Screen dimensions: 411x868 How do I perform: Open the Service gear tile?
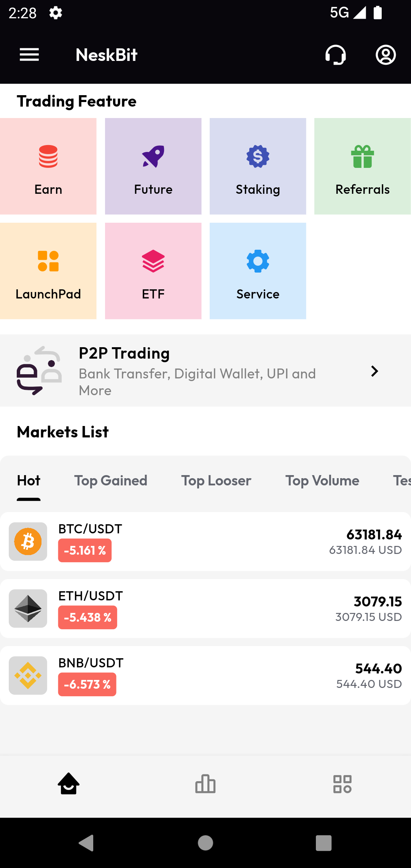pyautogui.click(x=258, y=271)
